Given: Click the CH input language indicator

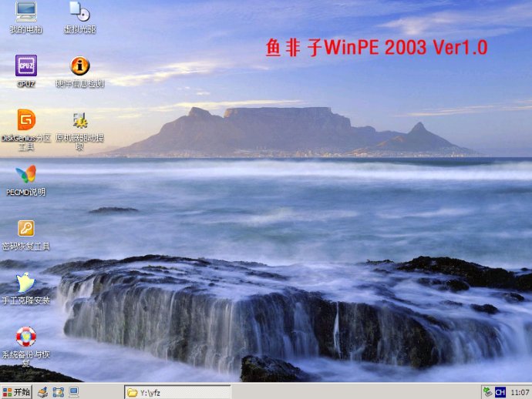Looking at the screenshot, I should point(500,392).
